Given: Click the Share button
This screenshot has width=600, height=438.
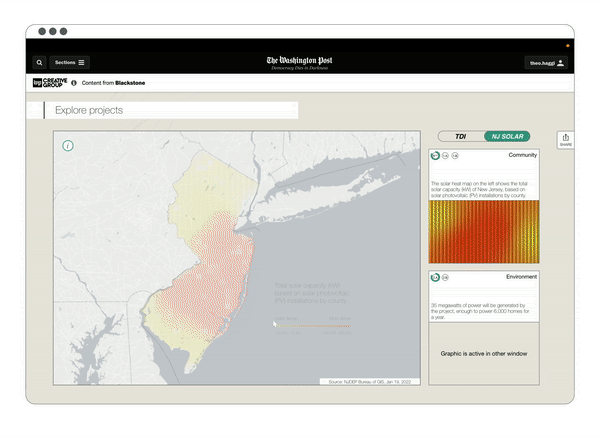Looking at the screenshot, I should click(x=566, y=140).
